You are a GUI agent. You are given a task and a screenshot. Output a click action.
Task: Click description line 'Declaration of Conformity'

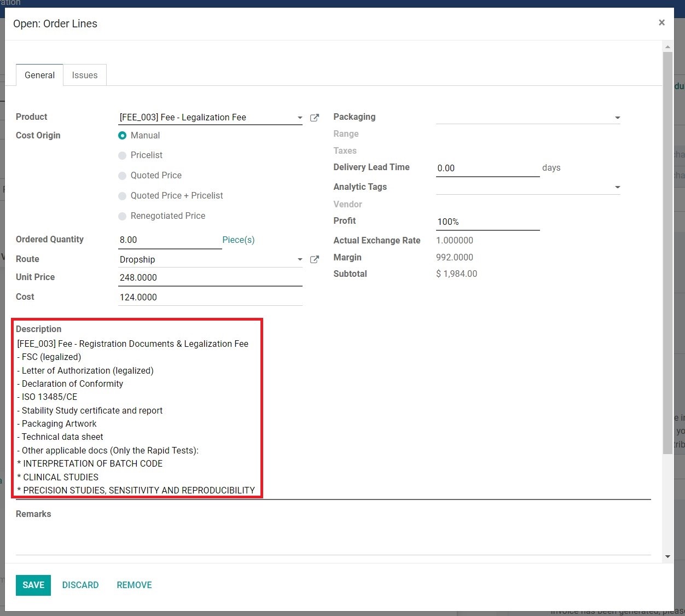coord(70,383)
